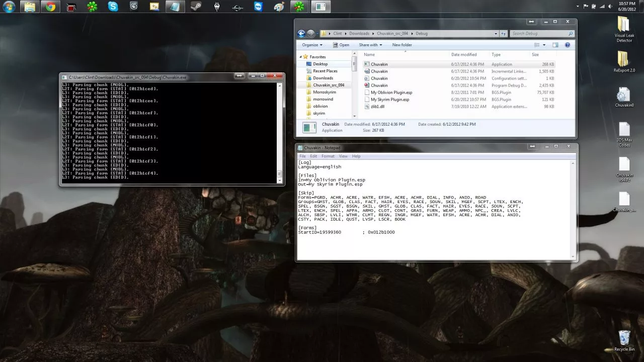The width and height of the screenshot is (644, 362).
Task: Create a New folder in Explorer
Action: [x=402, y=45]
